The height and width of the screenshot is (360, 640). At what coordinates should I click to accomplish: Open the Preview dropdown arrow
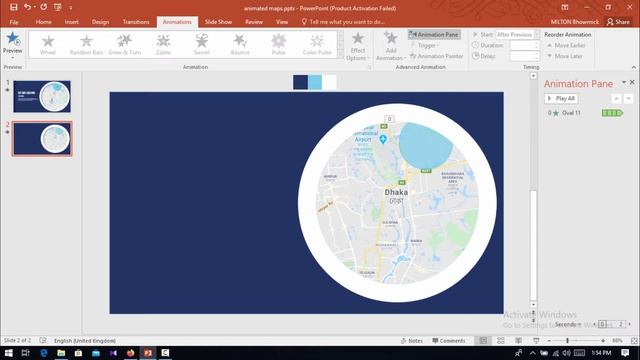pyautogui.click(x=12, y=57)
